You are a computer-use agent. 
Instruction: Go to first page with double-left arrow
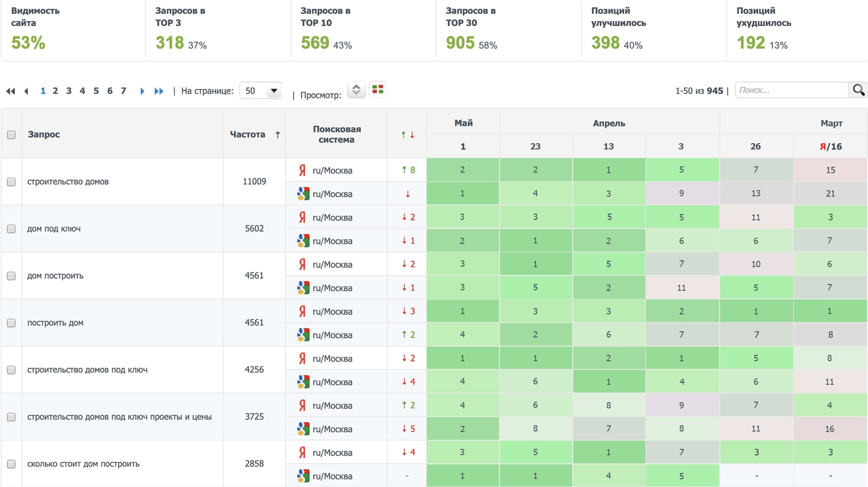click(11, 91)
